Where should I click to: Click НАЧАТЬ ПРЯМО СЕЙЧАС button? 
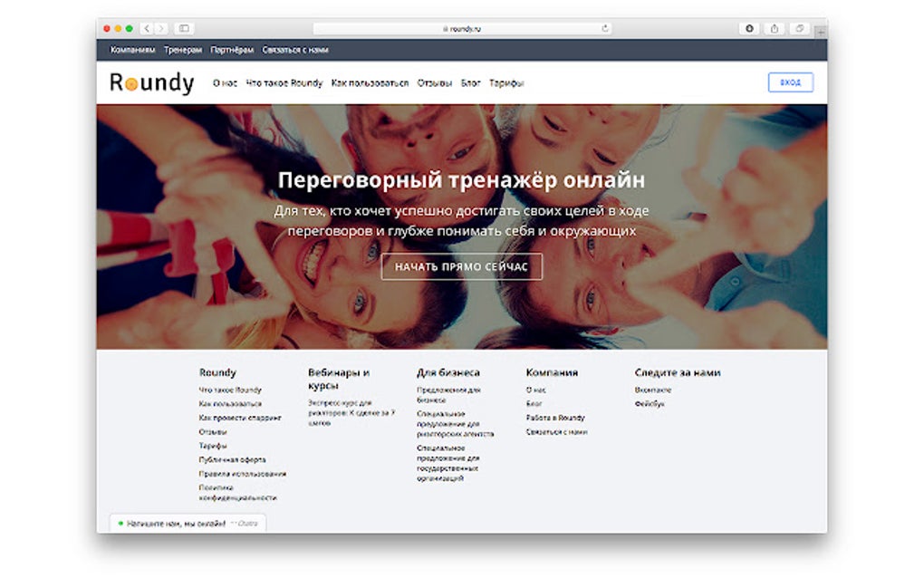461,267
